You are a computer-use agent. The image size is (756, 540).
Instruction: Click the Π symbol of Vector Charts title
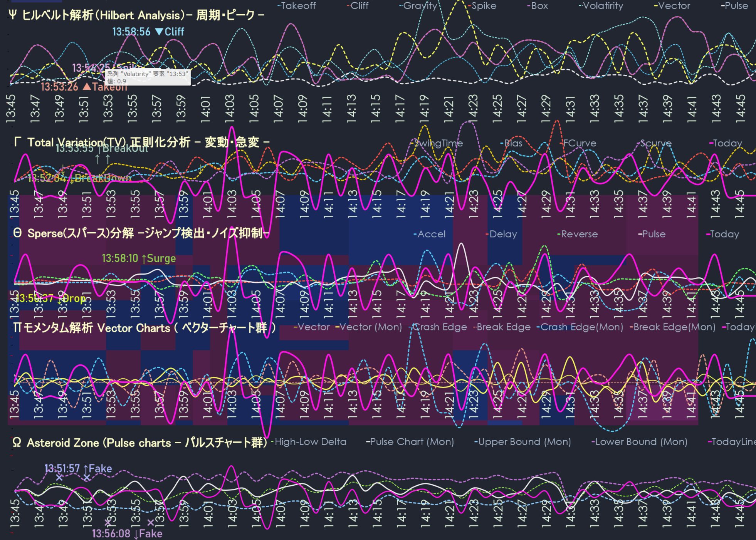[x=17, y=328]
